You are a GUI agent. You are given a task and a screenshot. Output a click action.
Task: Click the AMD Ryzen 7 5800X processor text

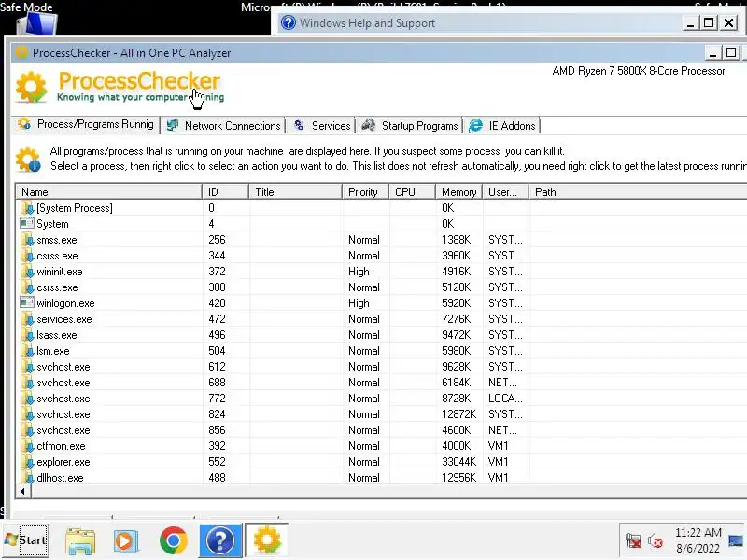tap(639, 71)
